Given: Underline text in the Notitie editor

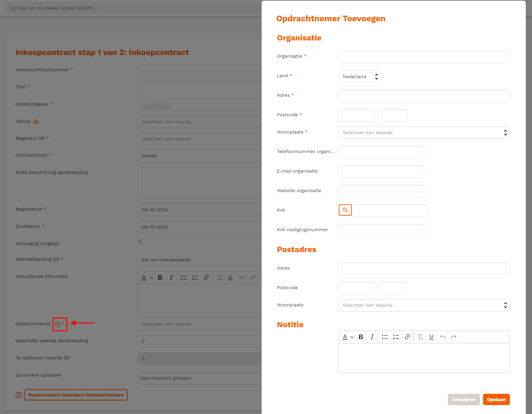Looking at the screenshot, I should click(431, 337).
